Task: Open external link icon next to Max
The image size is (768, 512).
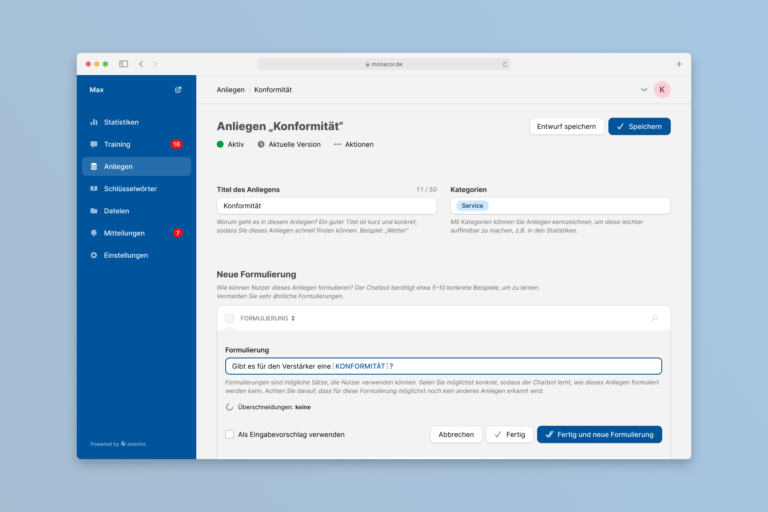Action: pos(178,90)
